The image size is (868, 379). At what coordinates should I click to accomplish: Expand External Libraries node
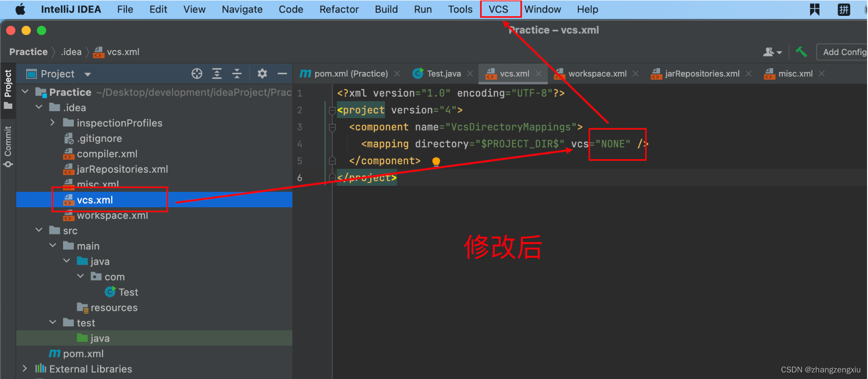click(25, 369)
